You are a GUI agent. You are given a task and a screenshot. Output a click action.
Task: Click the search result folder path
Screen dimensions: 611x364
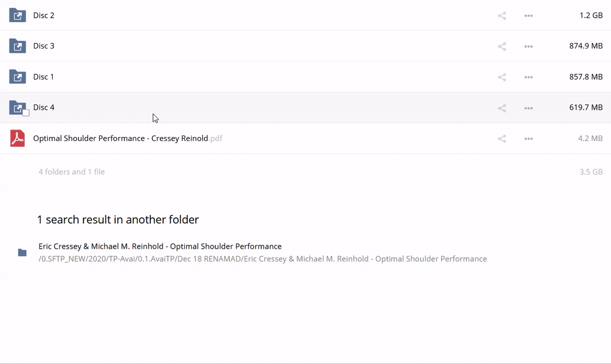tap(262, 259)
